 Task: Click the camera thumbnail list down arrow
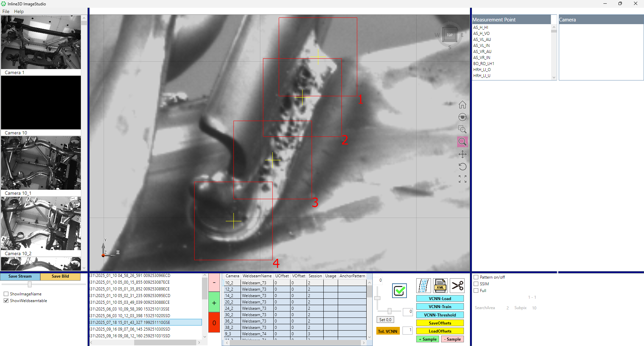(84, 268)
